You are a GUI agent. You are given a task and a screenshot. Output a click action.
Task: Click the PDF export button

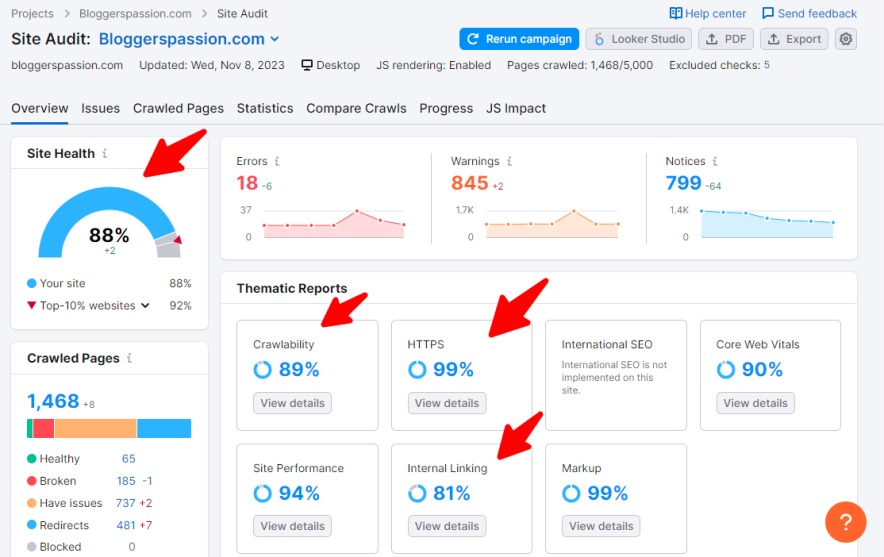pos(726,39)
